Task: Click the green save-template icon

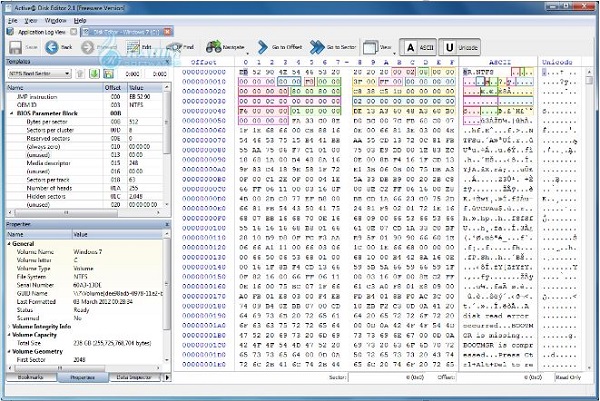Action: (x=108, y=73)
